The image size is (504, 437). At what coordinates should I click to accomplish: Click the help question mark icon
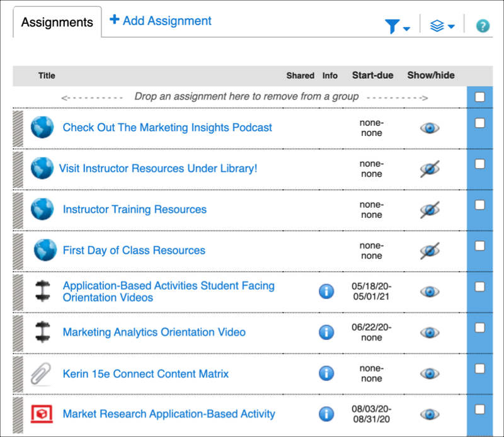(x=483, y=26)
